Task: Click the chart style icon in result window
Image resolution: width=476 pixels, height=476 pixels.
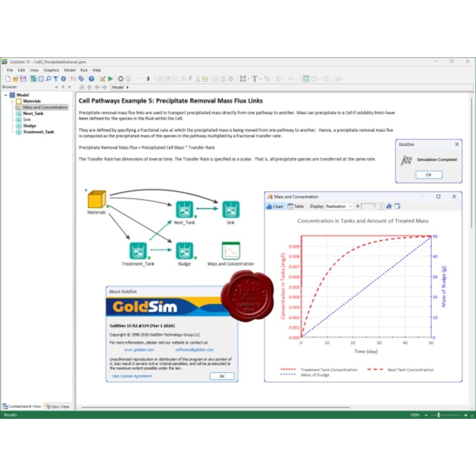Action: point(389,206)
